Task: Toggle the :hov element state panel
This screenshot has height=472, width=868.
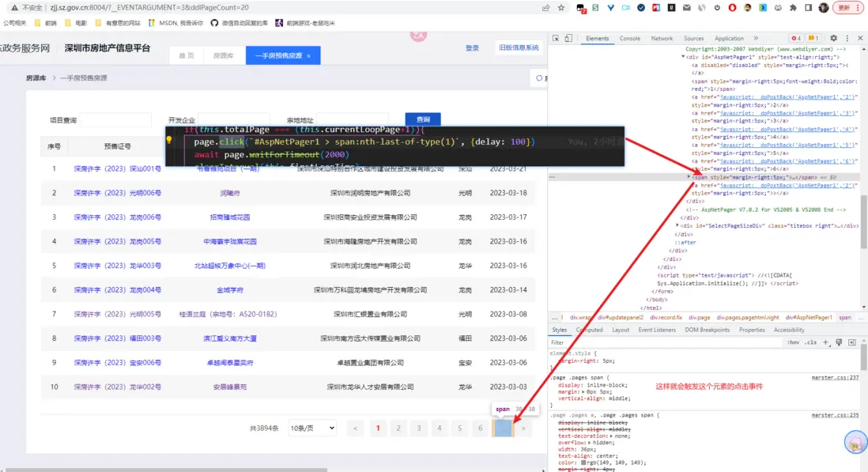Action: pyautogui.click(x=793, y=342)
